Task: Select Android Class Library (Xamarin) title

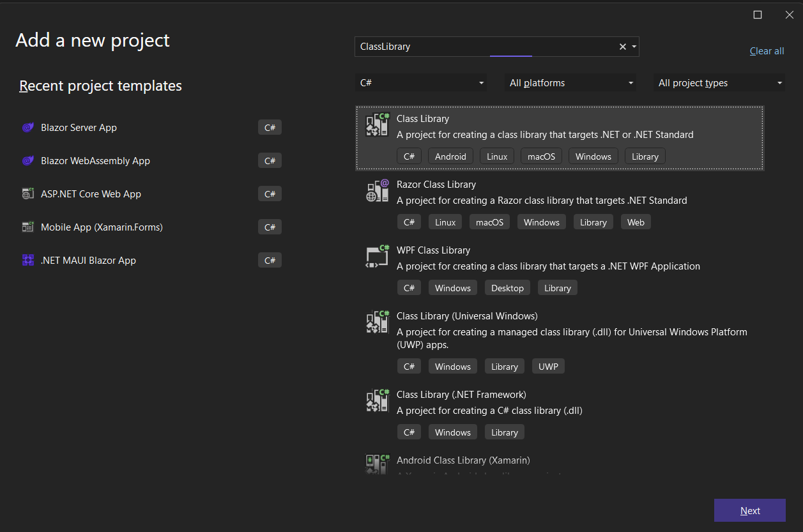Action: (463, 460)
